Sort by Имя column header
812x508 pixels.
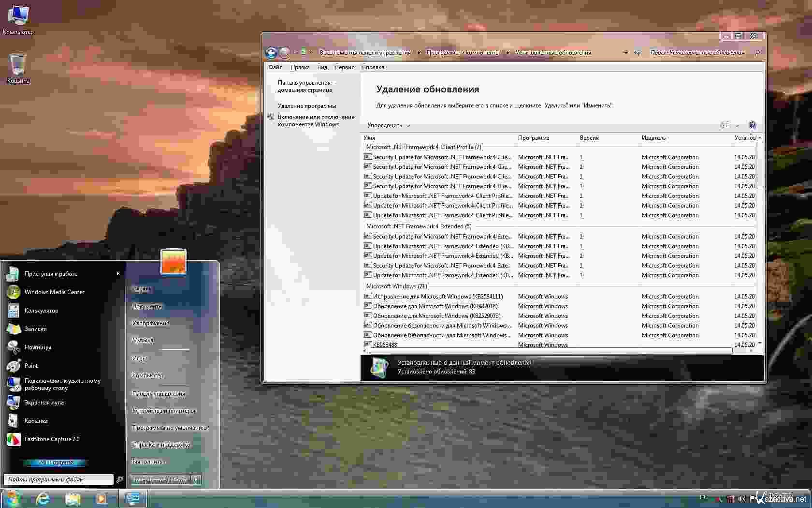tap(369, 138)
